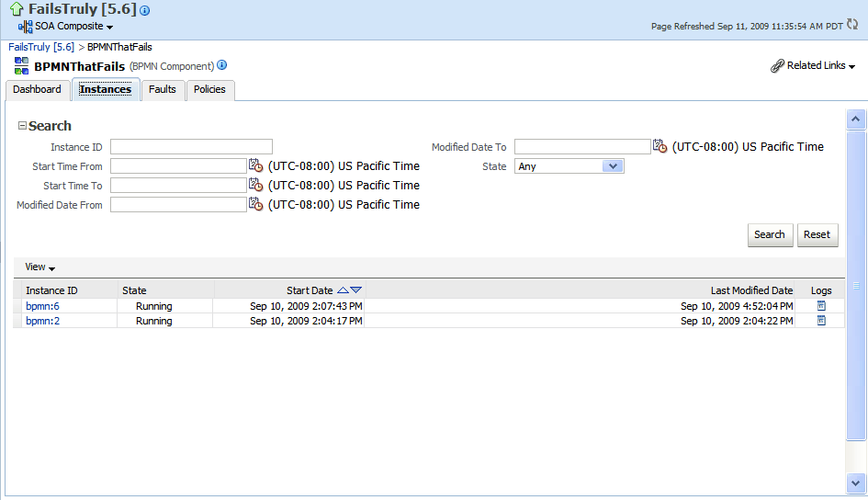The width and height of the screenshot is (868, 500).
Task: Click start date Sep 10, 2009 2:04:17 PM
Action: coord(306,321)
